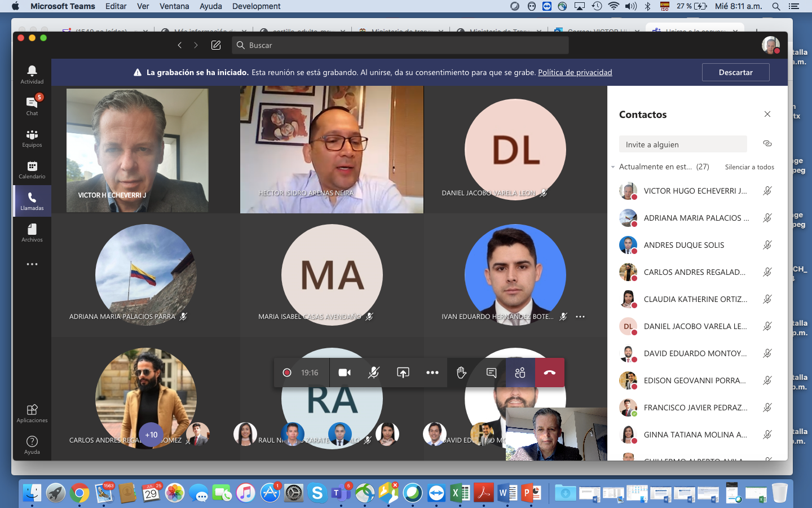The height and width of the screenshot is (508, 812).
Task: Open Spotlight search in menu bar
Action: (x=776, y=6)
